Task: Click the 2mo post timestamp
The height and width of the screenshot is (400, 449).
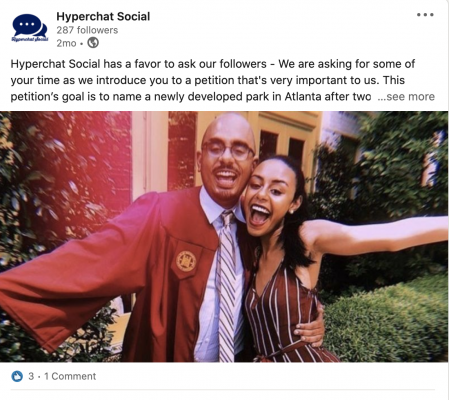Action: coord(66,43)
